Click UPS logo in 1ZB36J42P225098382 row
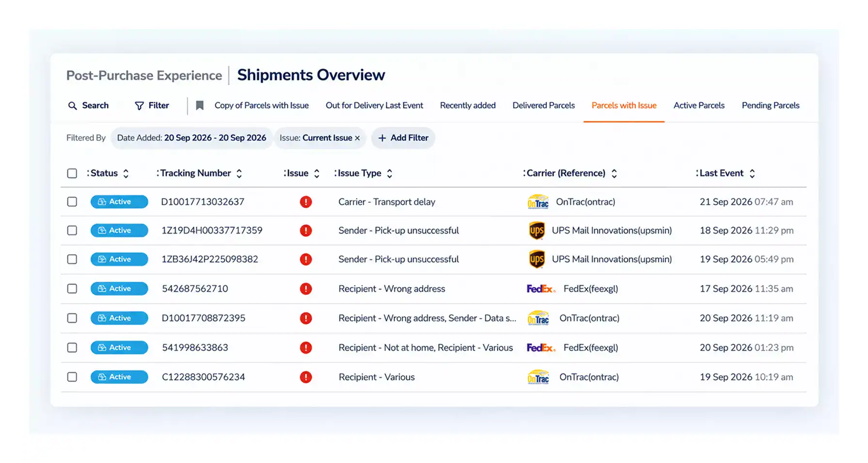The image size is (868, 463). [537, 259]
